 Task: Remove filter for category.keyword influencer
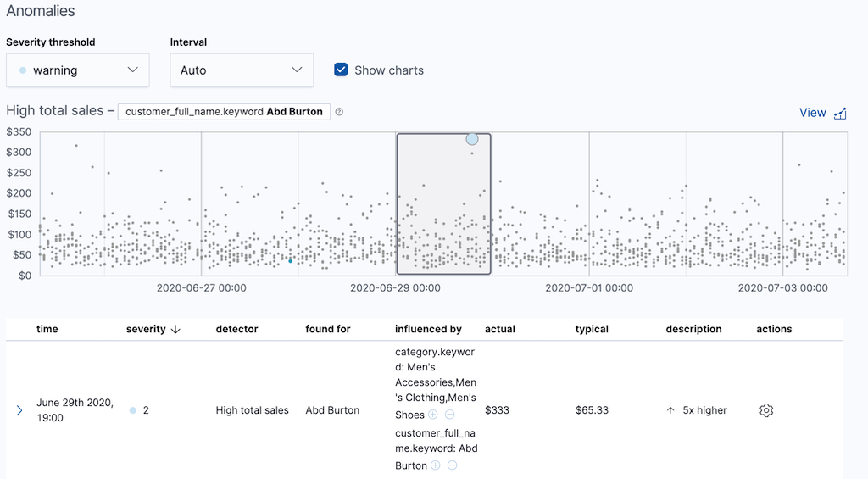[449, 415]
